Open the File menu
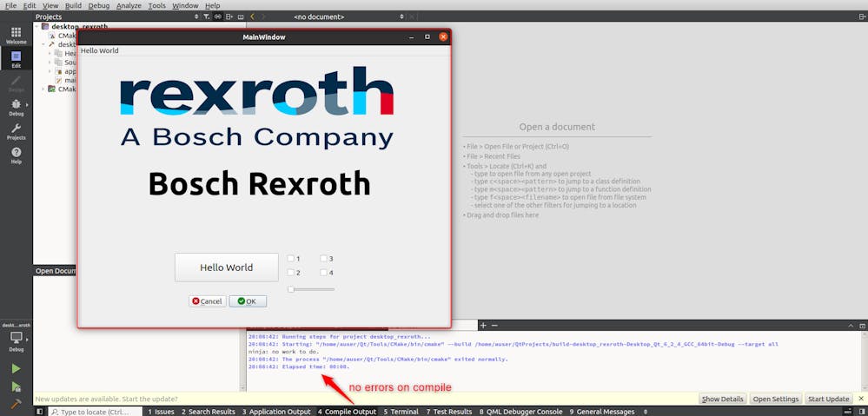The image size is (868, 416). (x=10, y=5)
